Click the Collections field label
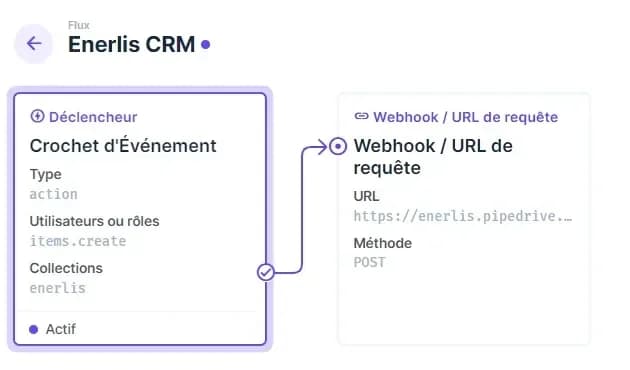This screenshot has height=370, width=630. pyautogui.click(x=66, y=268)
